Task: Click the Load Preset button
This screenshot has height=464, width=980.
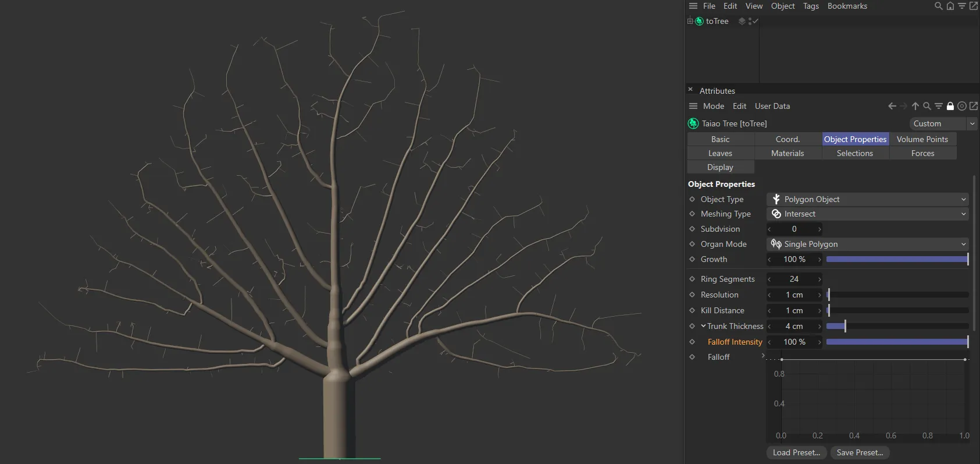Action: pyautogui.click(x=796, y=452)
